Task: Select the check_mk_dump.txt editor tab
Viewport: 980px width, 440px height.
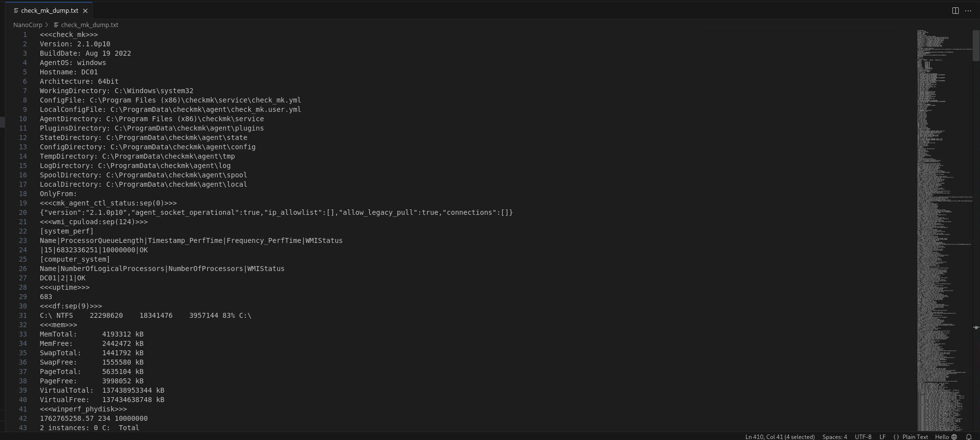Action: 49,10
